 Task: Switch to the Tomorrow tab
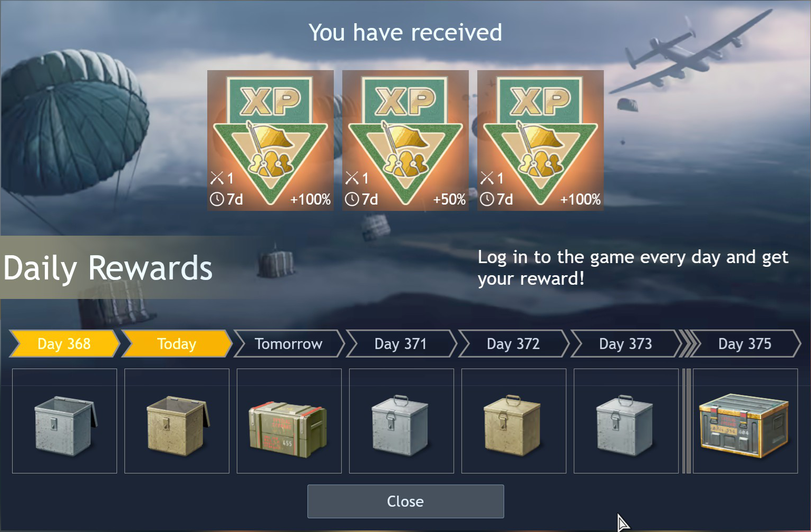[x=289, y=344]
